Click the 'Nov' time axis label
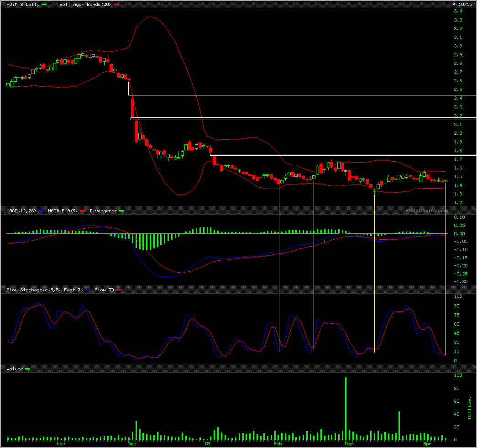 (61, 444)
